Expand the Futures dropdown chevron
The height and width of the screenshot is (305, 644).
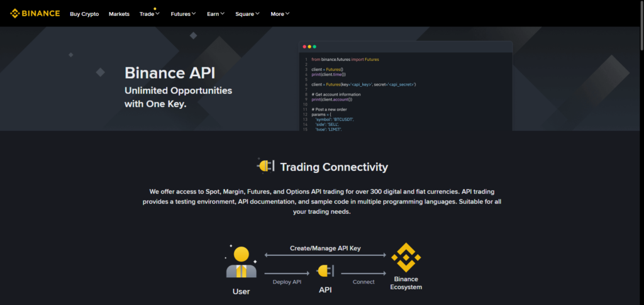pos(194,14)
